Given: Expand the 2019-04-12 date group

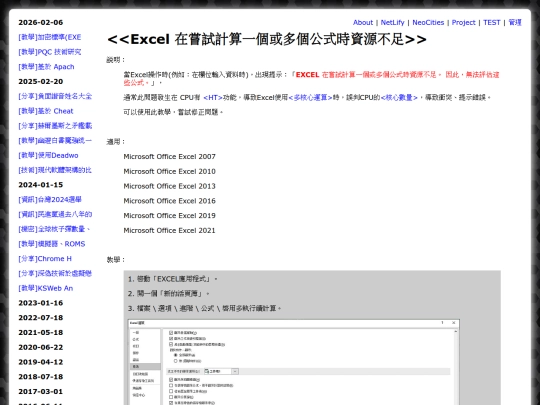Looking at the screenshot, I should coord(41,362).
